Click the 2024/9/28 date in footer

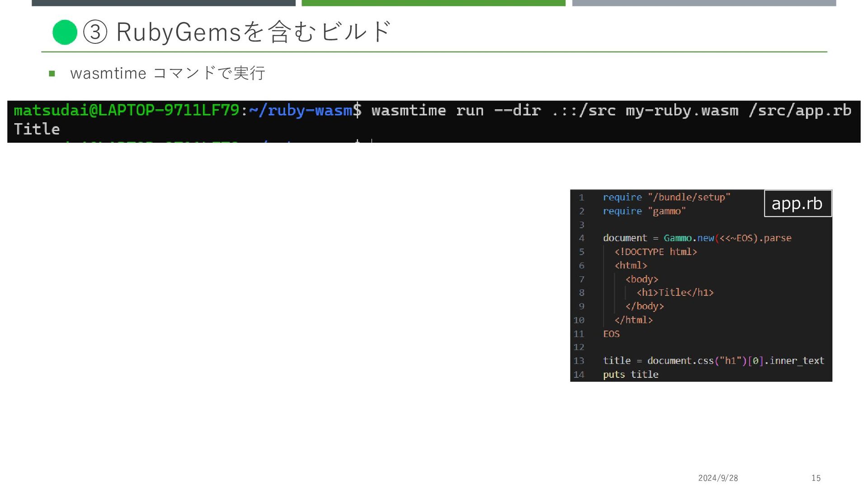717,478
